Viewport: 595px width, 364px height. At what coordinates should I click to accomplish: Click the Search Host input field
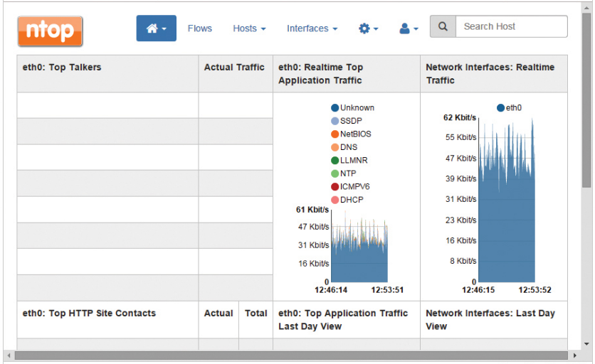(511, 27)
